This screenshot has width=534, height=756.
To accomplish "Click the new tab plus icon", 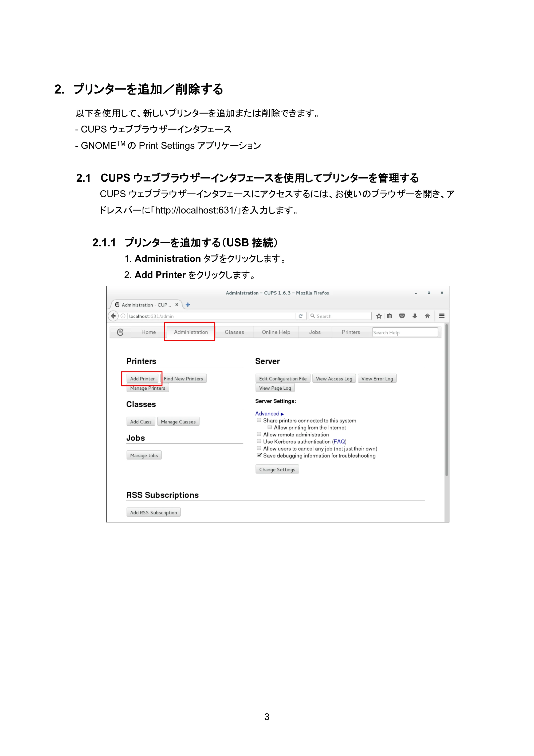I will pos(187,305).
